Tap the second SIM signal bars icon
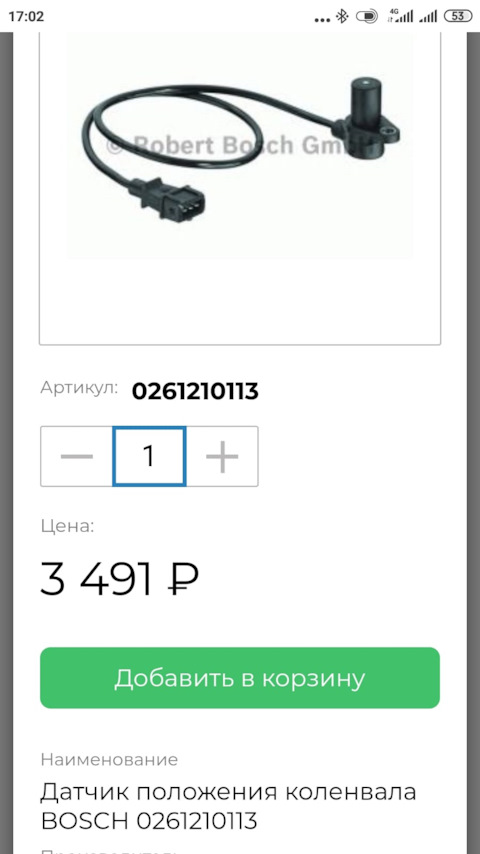480x854 pixels. point(428,17)
